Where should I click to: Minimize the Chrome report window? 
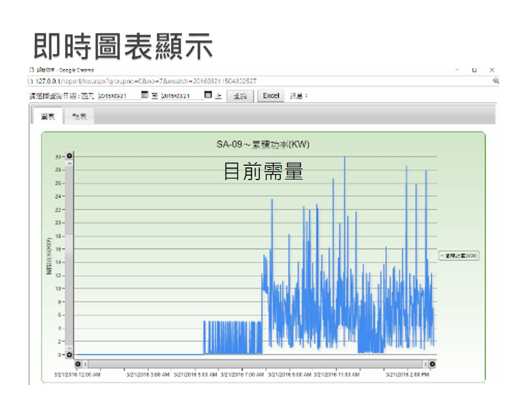tap(457, 70)
